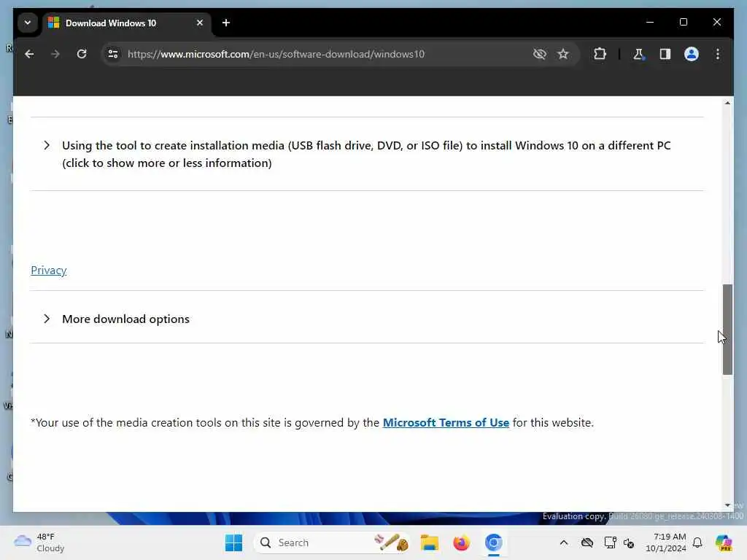The height and width of the screenshot is (560, 747).
Task: Open Chrome Labs flask icon
Action: tap(638, 54)
